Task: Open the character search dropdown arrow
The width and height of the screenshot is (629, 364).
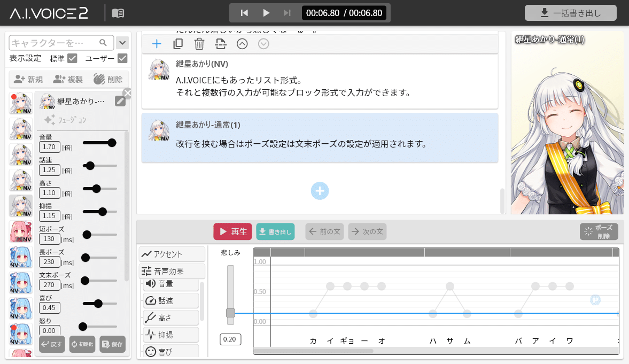Action: click(x=122, y=42)
